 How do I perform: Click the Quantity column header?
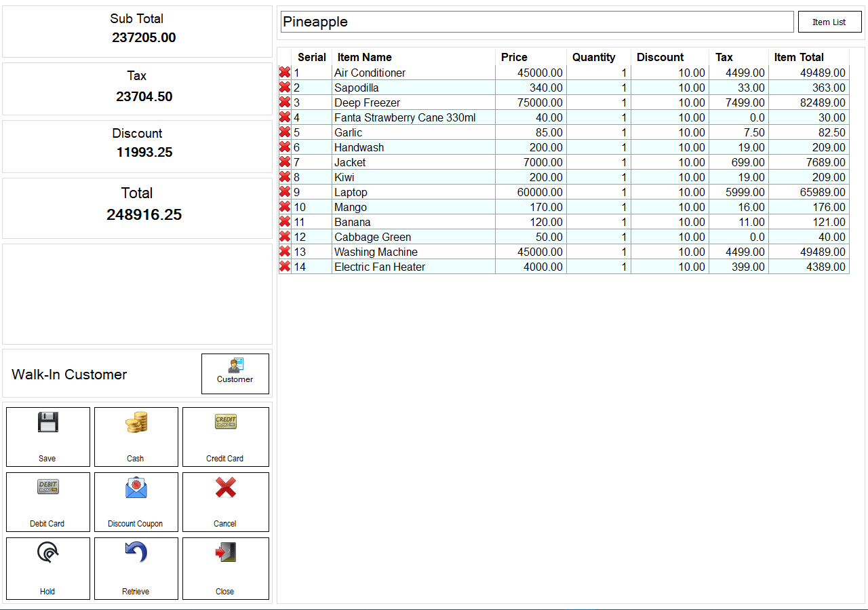coord(599,57)
